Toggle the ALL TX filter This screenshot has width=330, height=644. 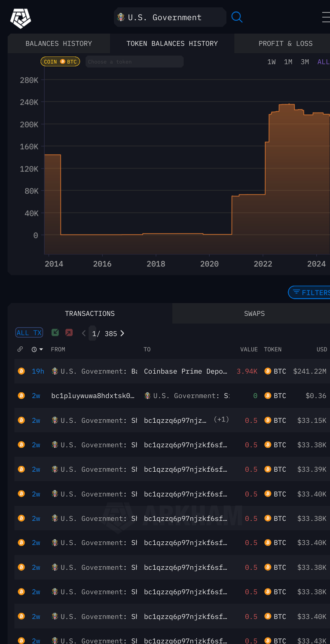pos(29,333)
